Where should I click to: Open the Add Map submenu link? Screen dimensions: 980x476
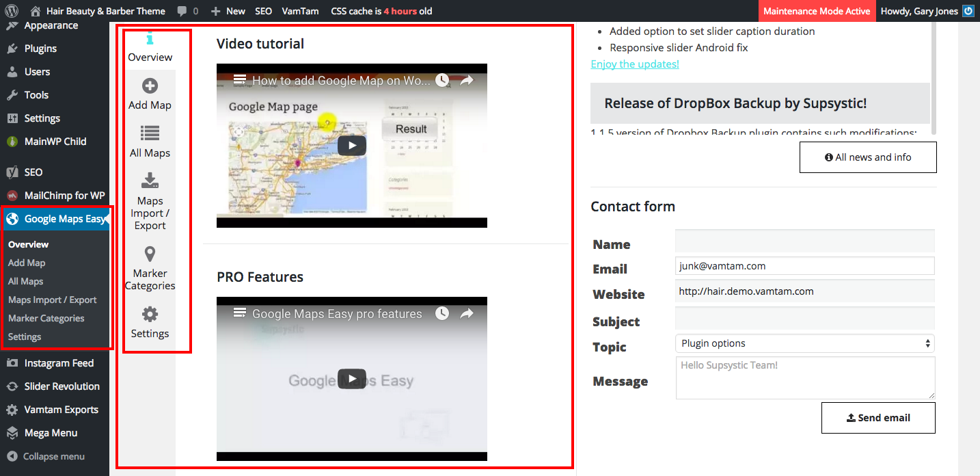pos(27,263)
